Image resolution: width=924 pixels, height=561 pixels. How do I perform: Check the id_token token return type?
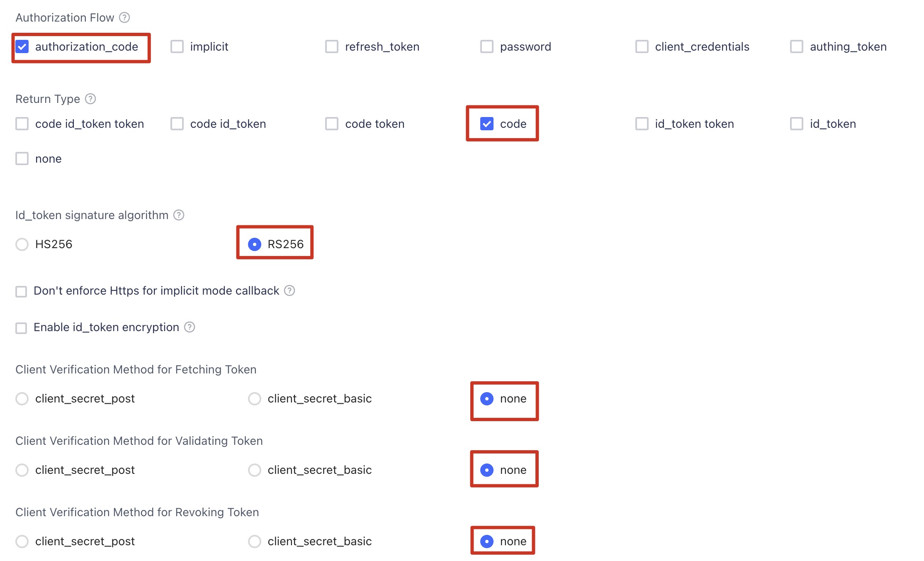pos(641,123)
